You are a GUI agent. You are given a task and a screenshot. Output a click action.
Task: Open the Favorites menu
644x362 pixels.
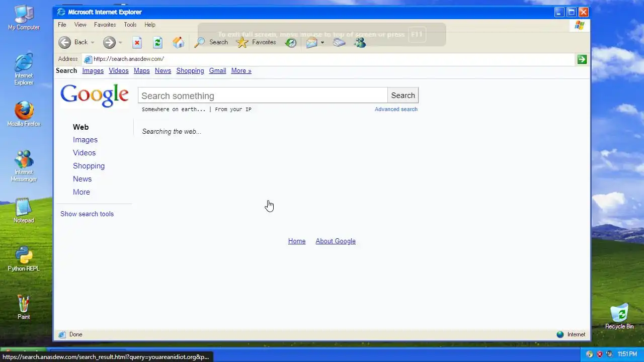point(105,25)
